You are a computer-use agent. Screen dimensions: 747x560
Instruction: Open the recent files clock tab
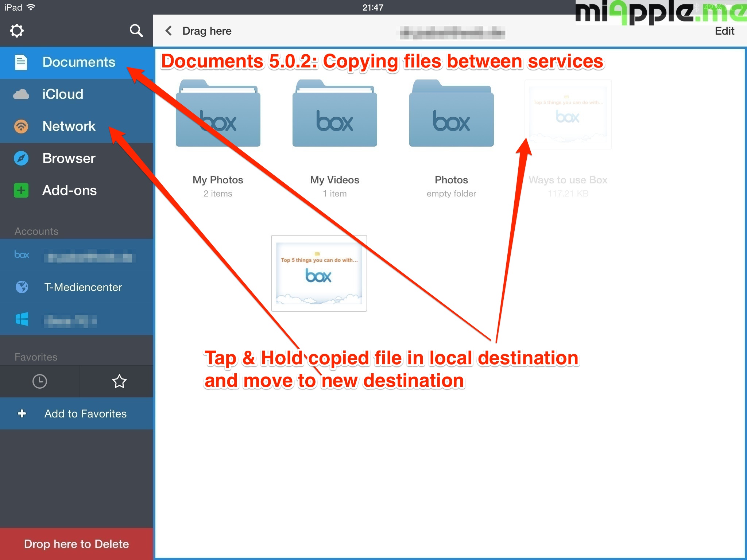pyautogui.click(x=39, y=381)
